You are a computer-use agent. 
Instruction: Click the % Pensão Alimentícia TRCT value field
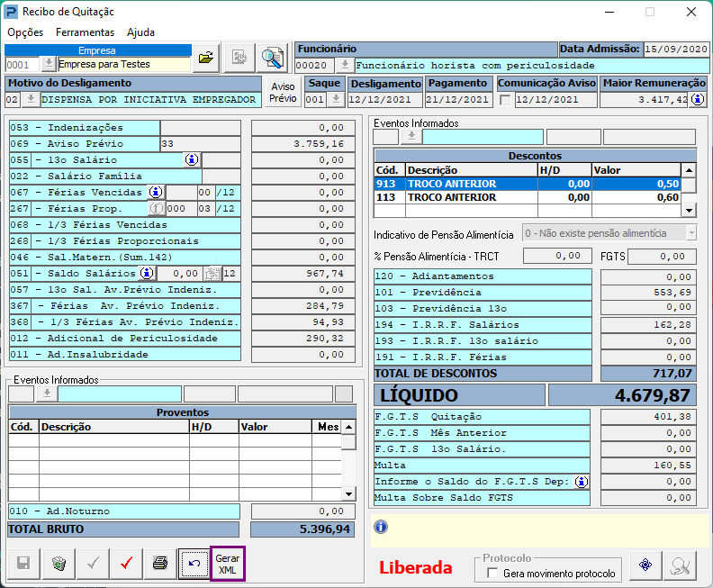pos(557,256)
